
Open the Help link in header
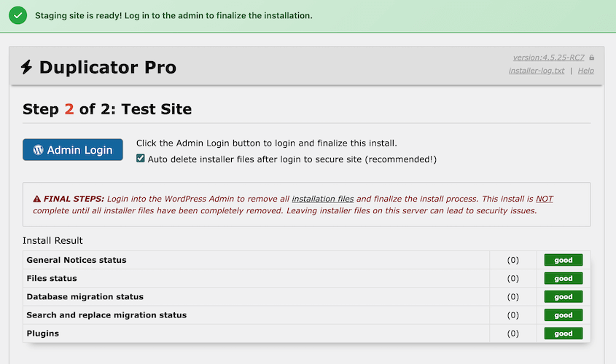click(x=585, y=71)
